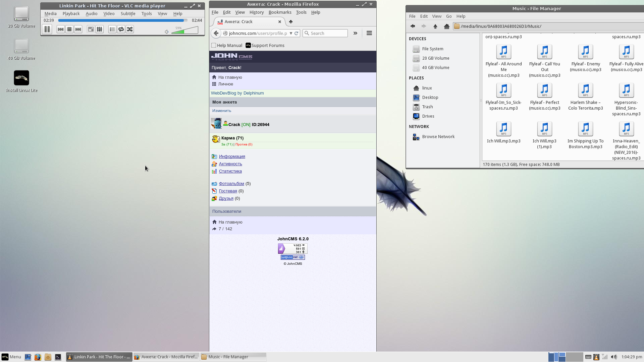This screenshot has height=362, width=644.
Task: Toggle loop mode in VLC
Action: pos(121,29)
